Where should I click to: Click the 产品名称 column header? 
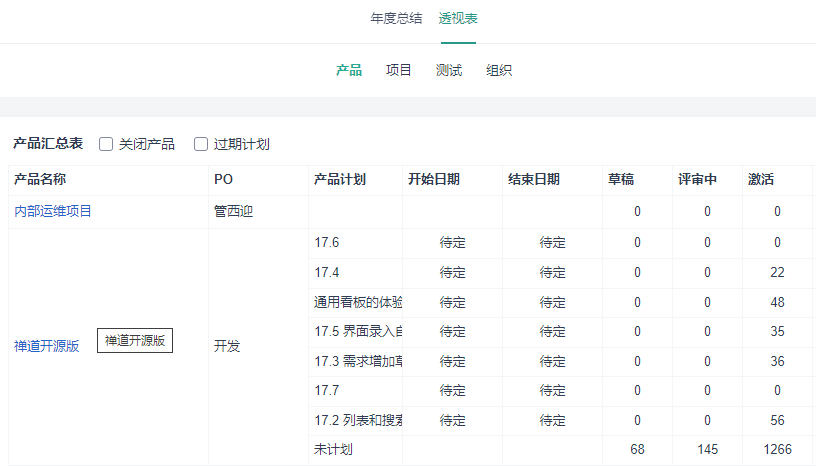[40, 180]
